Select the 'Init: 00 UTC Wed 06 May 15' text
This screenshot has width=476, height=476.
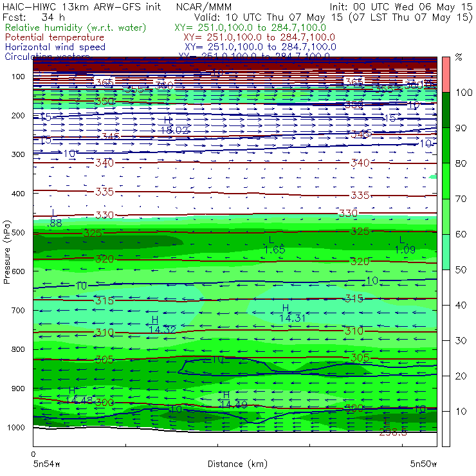click(x=401, y=6)
